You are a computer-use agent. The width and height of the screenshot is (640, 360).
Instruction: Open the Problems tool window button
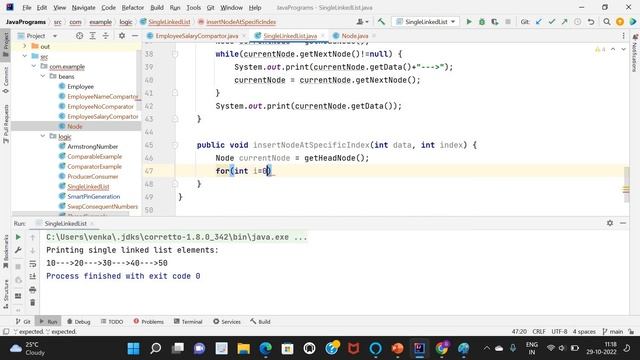149,322
